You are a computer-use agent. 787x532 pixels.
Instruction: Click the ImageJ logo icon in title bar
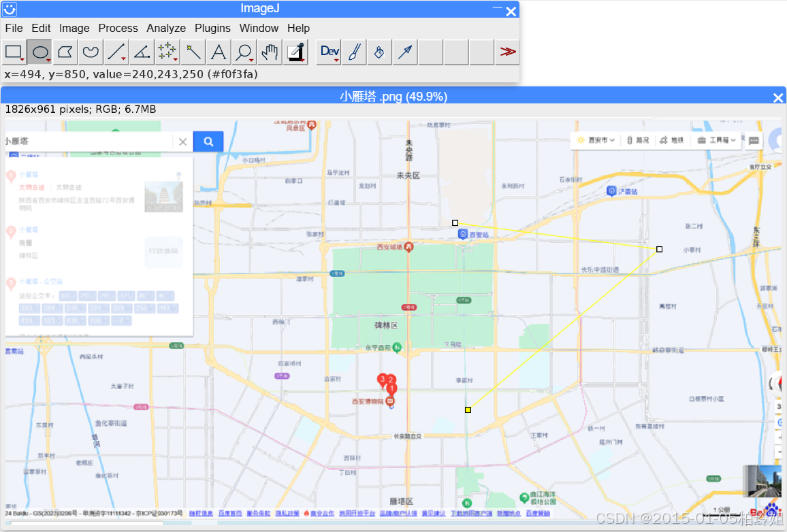point(10,9)
